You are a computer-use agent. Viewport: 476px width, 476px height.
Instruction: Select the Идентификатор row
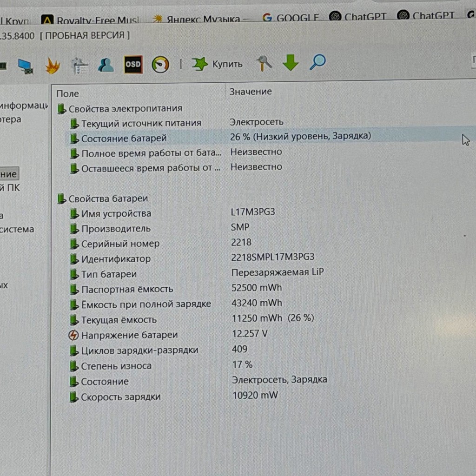click(x=192, y=258)
